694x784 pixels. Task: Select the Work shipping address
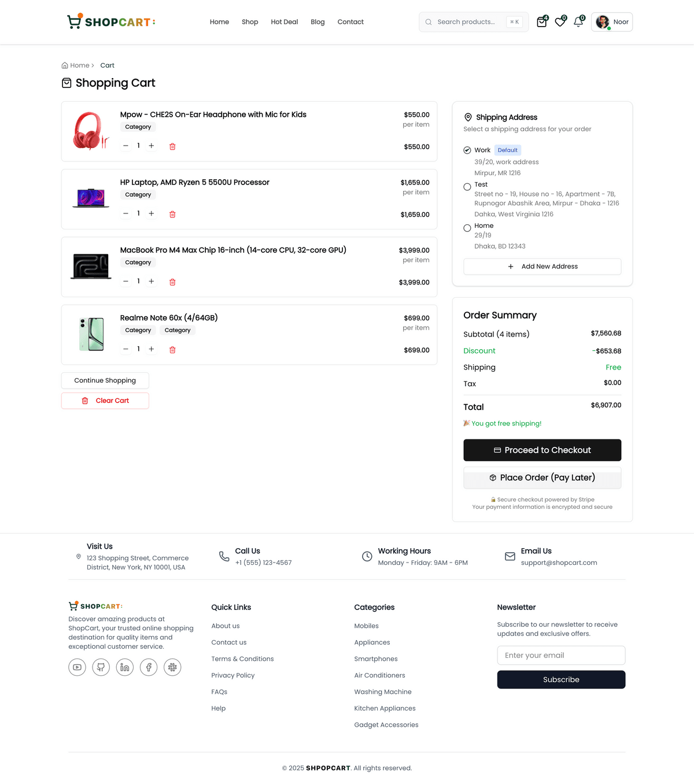(x=467, y=150)
